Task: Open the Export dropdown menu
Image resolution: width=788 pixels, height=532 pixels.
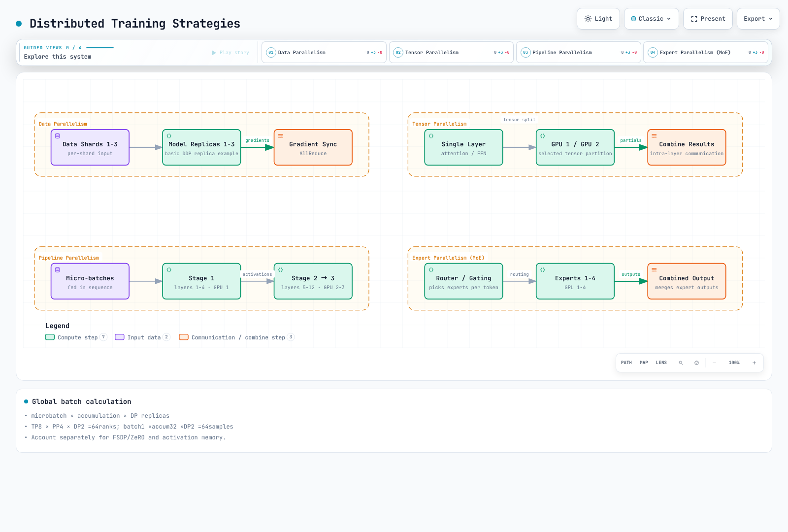Action: click(758, 19)
